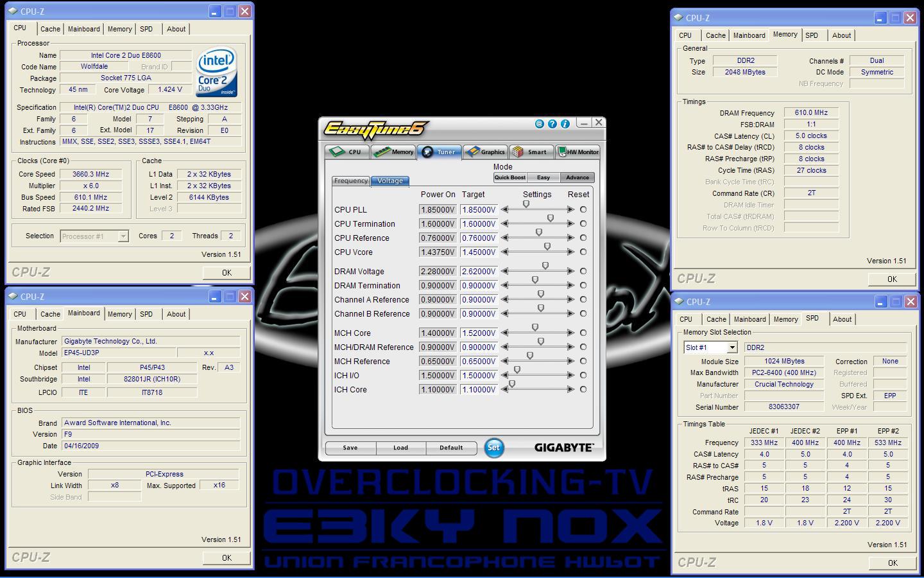The width and height of the screenshot is (924, 578).
Task: Reset CPU Termination voltage radio button
Action: point(583,223)
